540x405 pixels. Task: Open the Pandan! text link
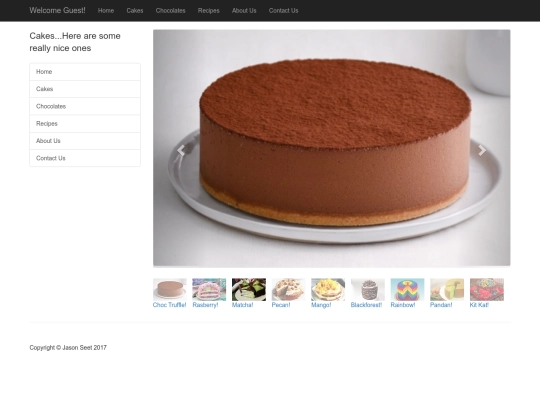(441, 305)
